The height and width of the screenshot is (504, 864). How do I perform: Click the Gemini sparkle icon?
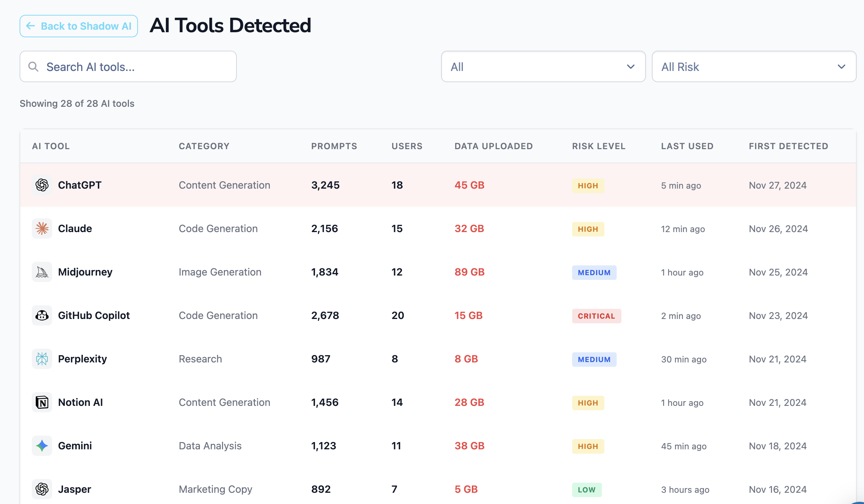[42, 446]
